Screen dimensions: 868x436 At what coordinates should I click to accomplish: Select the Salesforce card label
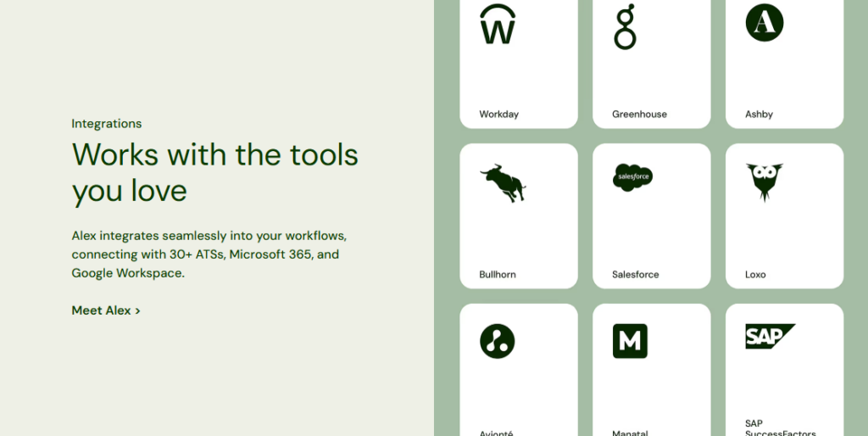(x=636, y=274)
